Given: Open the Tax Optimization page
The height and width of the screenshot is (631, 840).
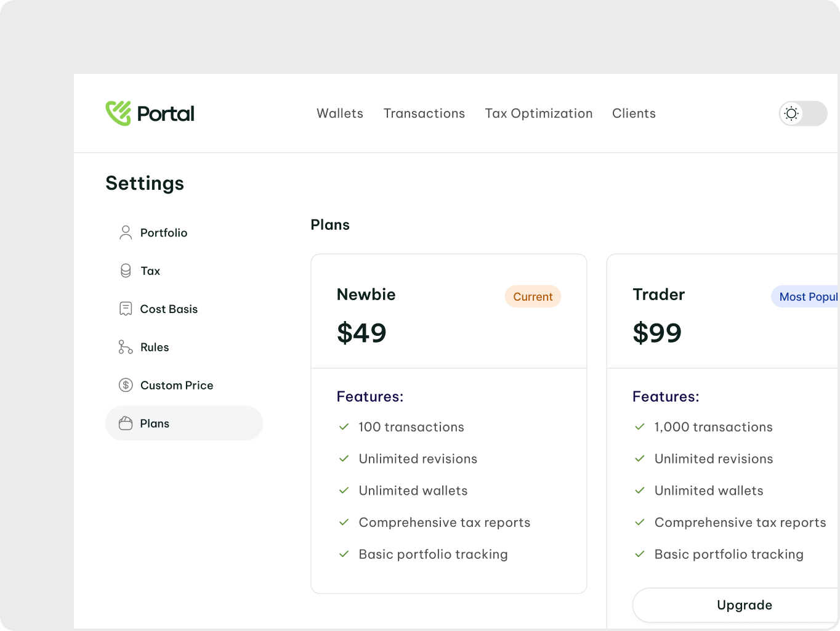Looking at the screenshot, I should tap(539, 113).
